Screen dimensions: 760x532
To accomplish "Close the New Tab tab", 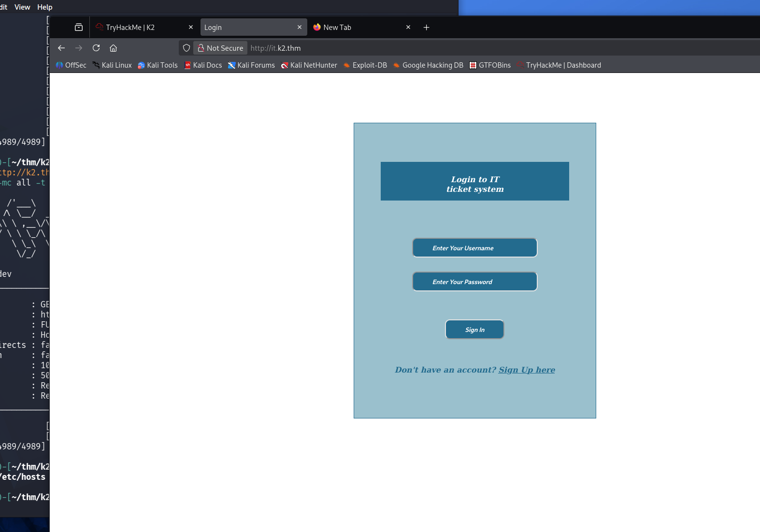I will [408, 28].
